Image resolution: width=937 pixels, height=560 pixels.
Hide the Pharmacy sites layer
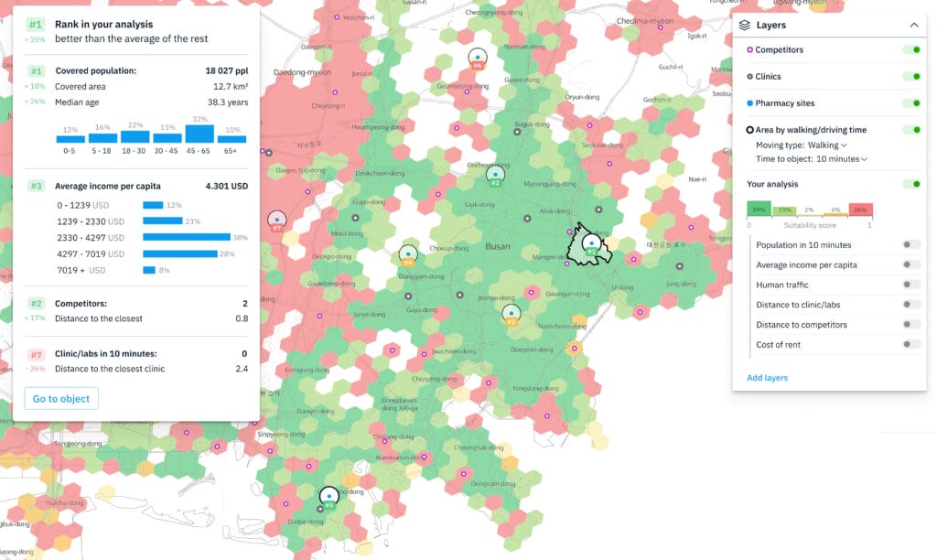[910, 103]
